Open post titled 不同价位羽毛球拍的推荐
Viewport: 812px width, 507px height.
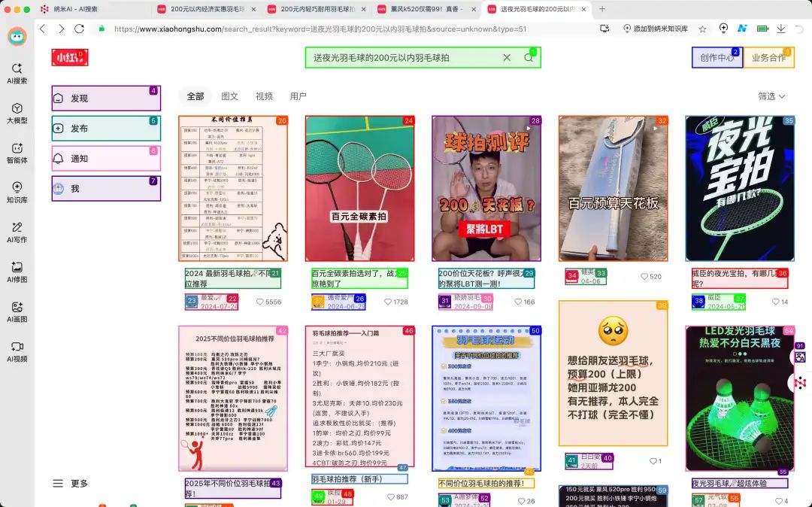tap(486, 483)
